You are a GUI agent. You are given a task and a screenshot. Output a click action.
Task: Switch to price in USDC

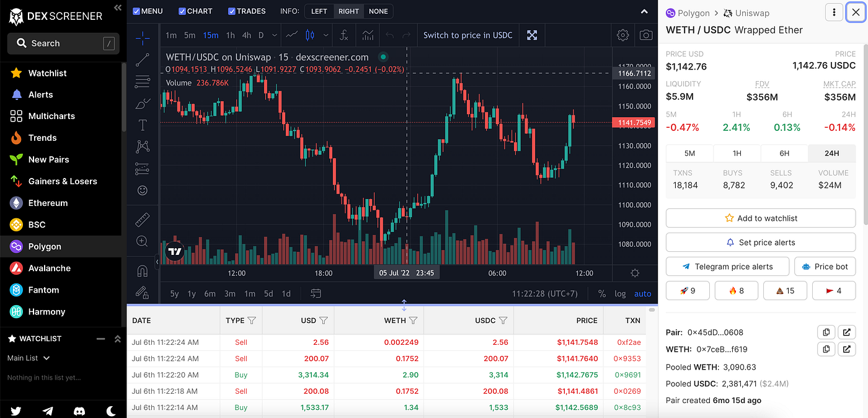tap(468, 35)
